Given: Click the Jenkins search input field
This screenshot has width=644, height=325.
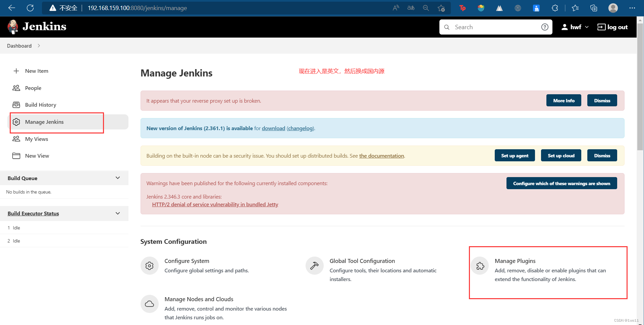Looking at the screenshot, I should click(x=496, y=27).
